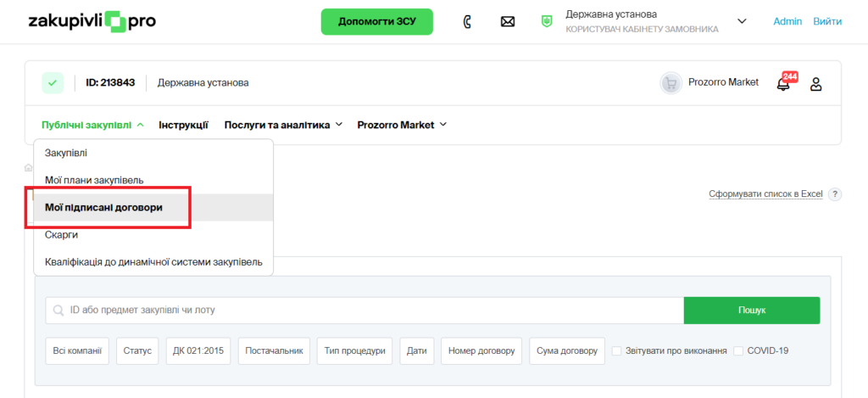Expand the Послуги та аналітика menu
The height and width of the screenshot is (398, 868).
coord(283,125)
